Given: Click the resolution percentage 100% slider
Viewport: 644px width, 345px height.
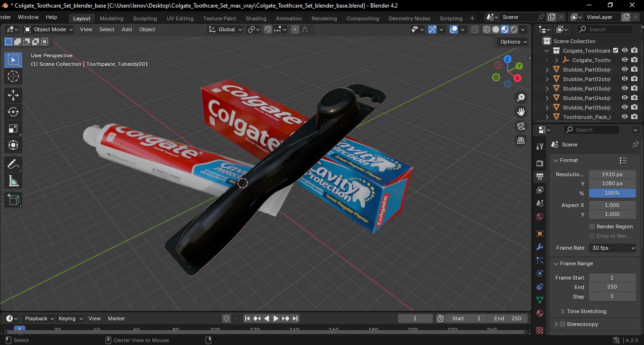Looking at the screenshot, I should [612, 193].
